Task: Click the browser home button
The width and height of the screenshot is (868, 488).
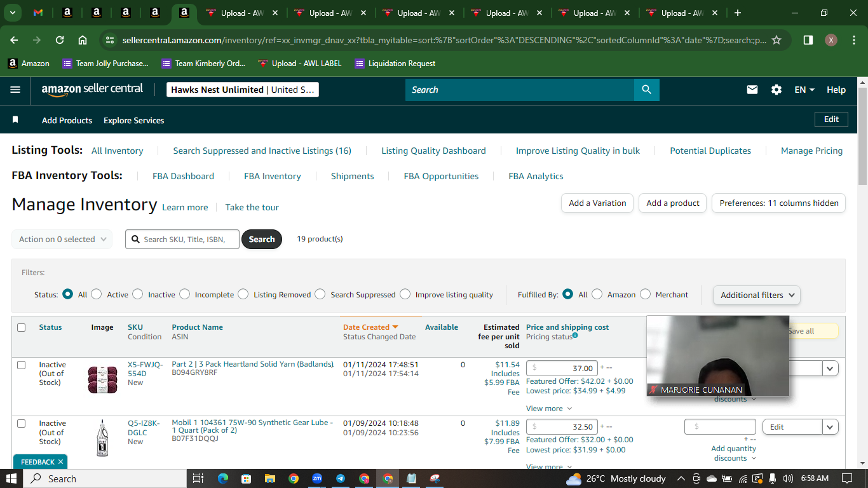Action: pyautogui.click(x=83, y=40)
